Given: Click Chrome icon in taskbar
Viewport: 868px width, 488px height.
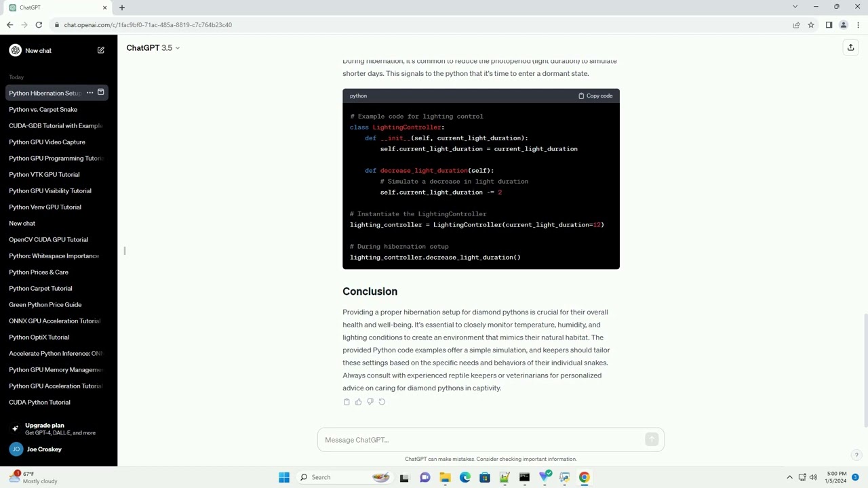Looking at the screenshot, I should point(585,477).
